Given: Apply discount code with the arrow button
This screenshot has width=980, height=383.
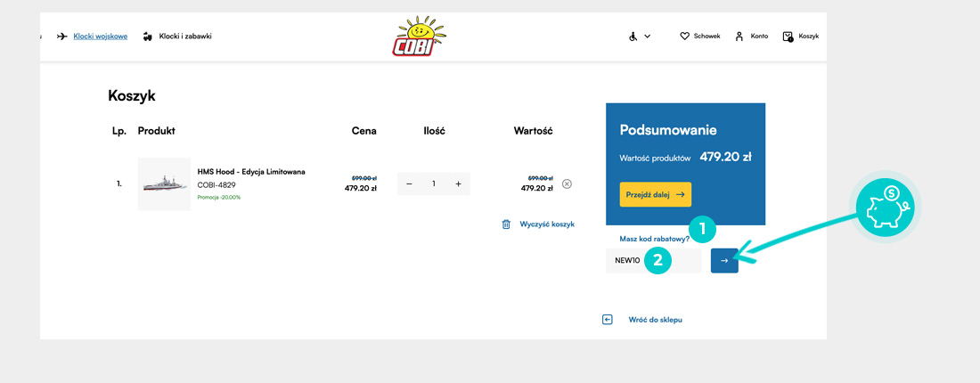Looking at the screenshot, I should [724, 260].
